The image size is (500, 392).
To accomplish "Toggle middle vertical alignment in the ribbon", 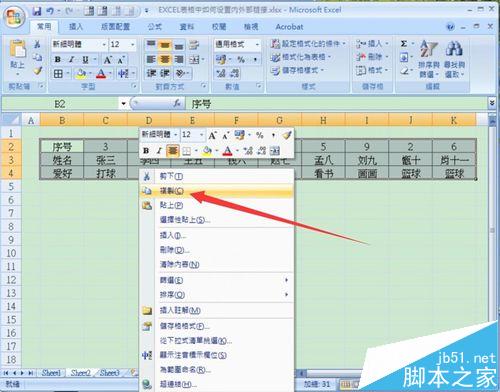I will click(x=165, y=45).
